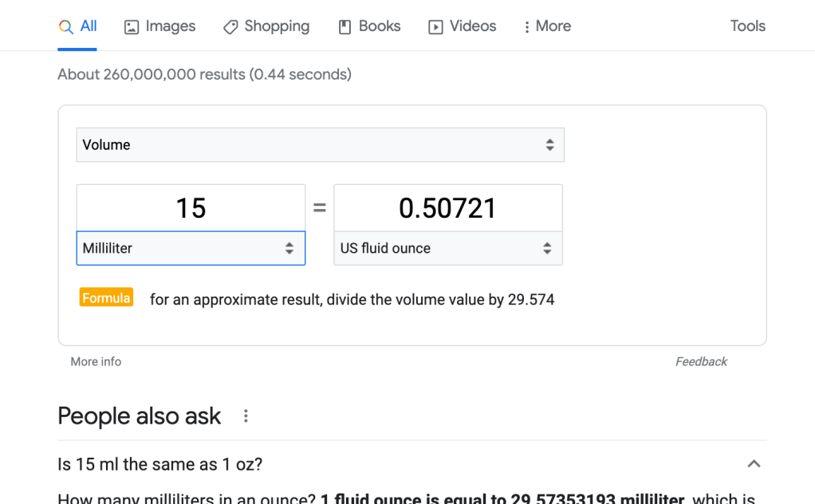Viewport: 815px width, 504px height.
Task: Change the Milliliter unit dropdown
Action: tap(191, 249)
